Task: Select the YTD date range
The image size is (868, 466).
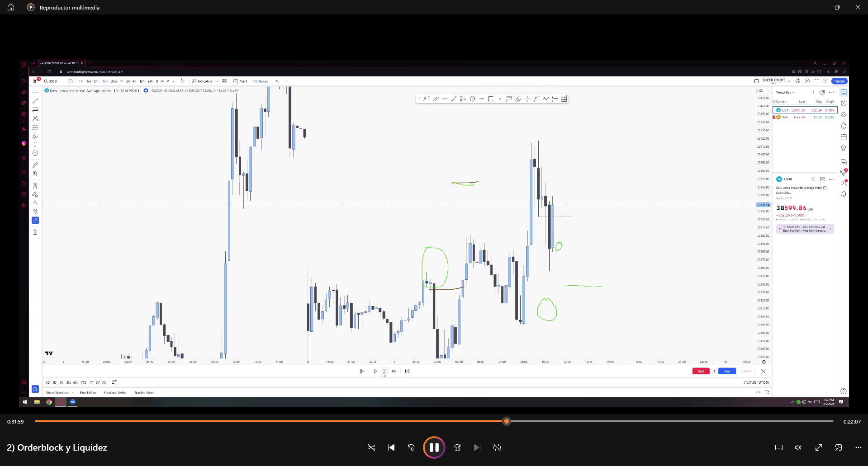Action: point(83,382)
